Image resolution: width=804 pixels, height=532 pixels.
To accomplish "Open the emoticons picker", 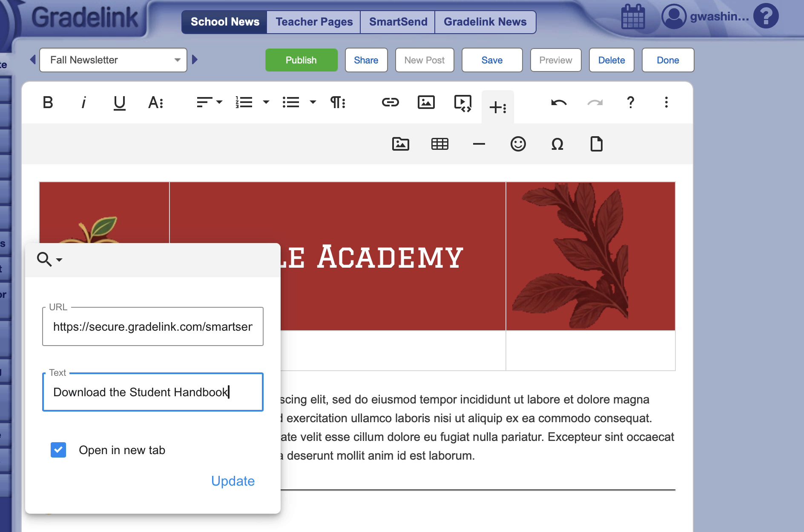I will pos(518,144).
